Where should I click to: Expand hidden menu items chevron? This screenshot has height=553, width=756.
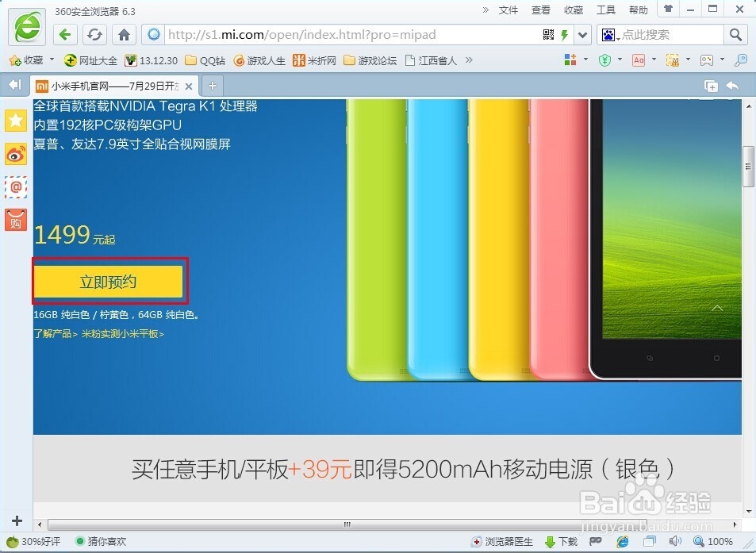485,10
